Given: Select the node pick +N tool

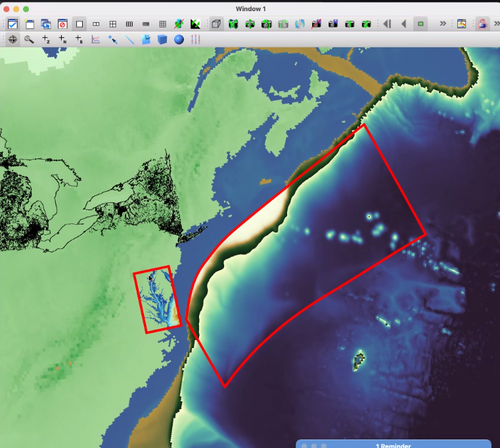Looking at the screenshot, I should 62,39.
